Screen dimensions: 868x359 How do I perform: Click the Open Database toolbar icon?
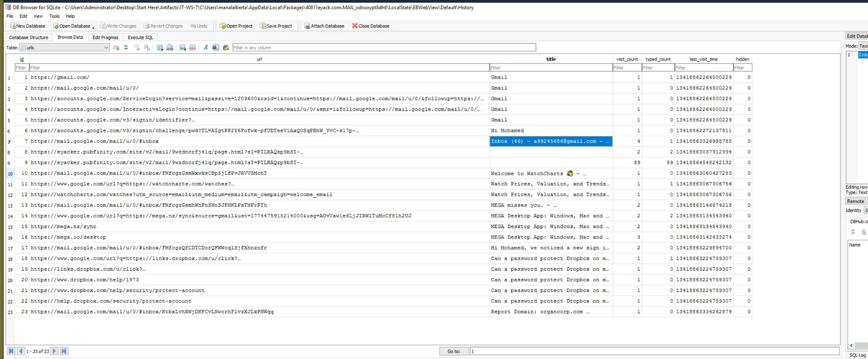56,26
